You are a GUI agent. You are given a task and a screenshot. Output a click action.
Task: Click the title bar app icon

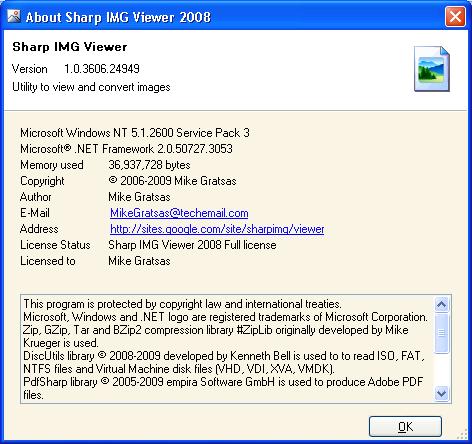pos(14,16)
